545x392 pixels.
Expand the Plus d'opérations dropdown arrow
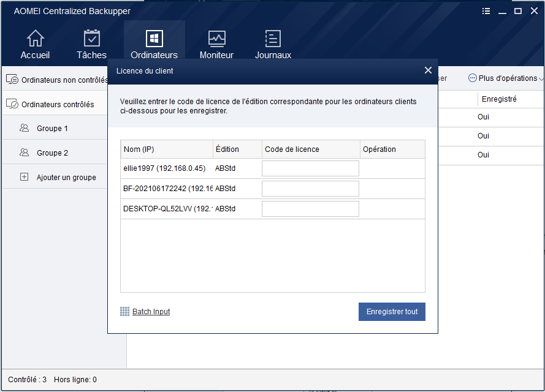pos(541,79)
